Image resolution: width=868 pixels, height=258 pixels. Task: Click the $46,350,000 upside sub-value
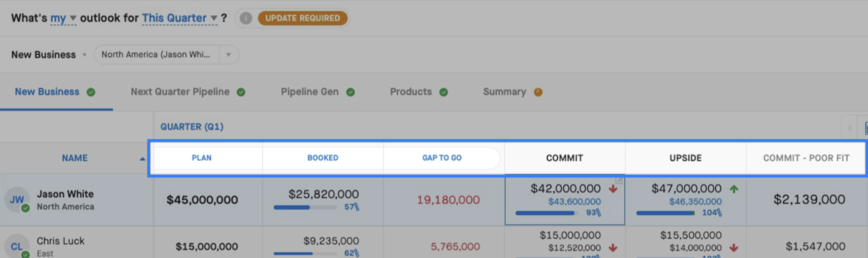pyautogui.click(x=695, y=202)
